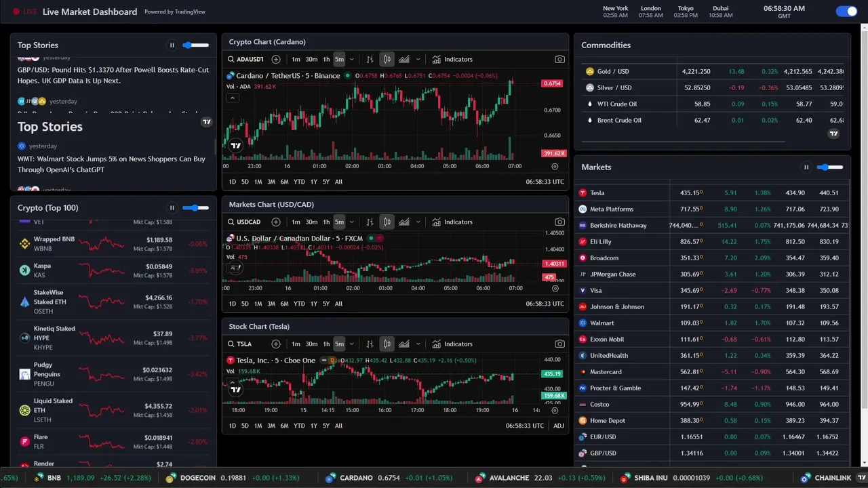Choose 1Y range on Tesla chart
868x488 pixels.
tap(313, 426)
